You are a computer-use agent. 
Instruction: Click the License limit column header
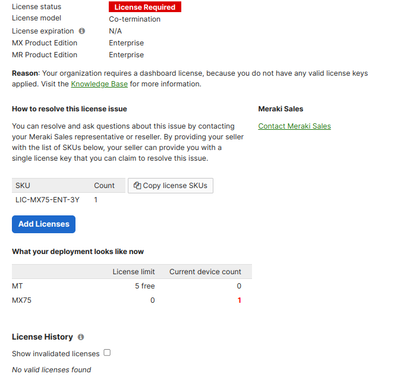point(134,272)
